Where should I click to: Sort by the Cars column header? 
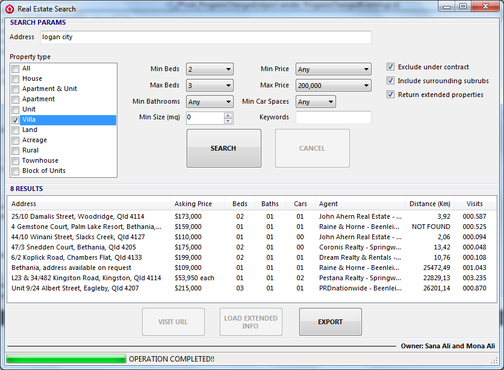300,204
